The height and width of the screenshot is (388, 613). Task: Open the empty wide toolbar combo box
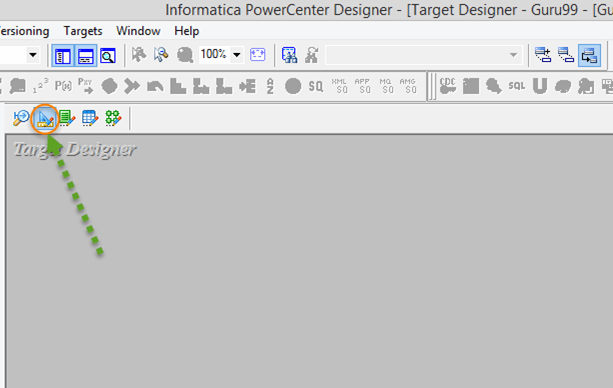(423, 55)
